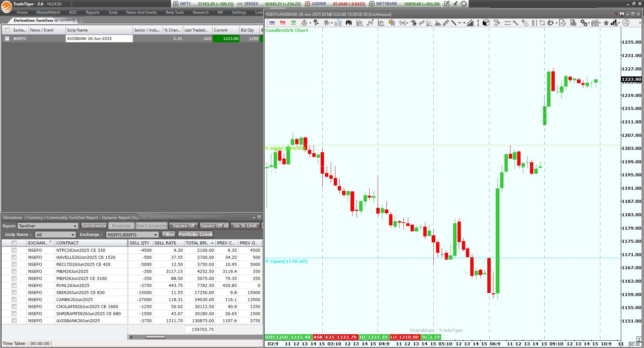Image resolution: width=644 pixels, height=348 pixels.
Task: Toggle the AXISBANK 26-Jun-2025 row checkbox
Action: [x=7, y=39]
